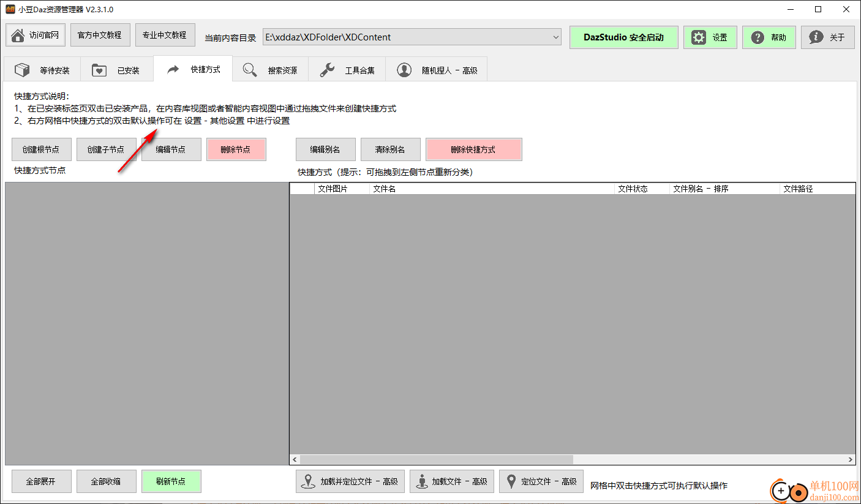
Task: Click the 当前内容目录 label
Action: tap(230, 37)
